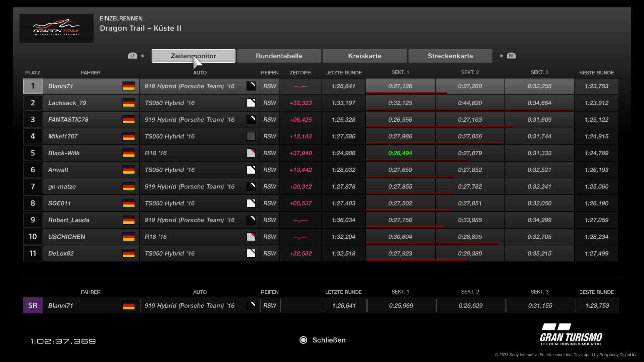Viewport: 644px width, 362px height.
Task: Click the left arrow beside Zeitenmonitor
Action: (x=142, y=56)
